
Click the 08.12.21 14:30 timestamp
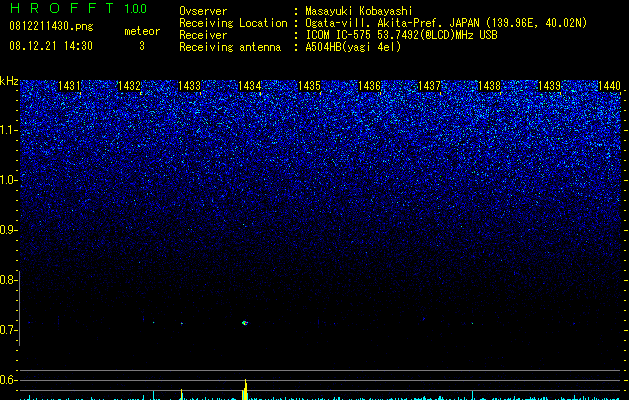51,46
